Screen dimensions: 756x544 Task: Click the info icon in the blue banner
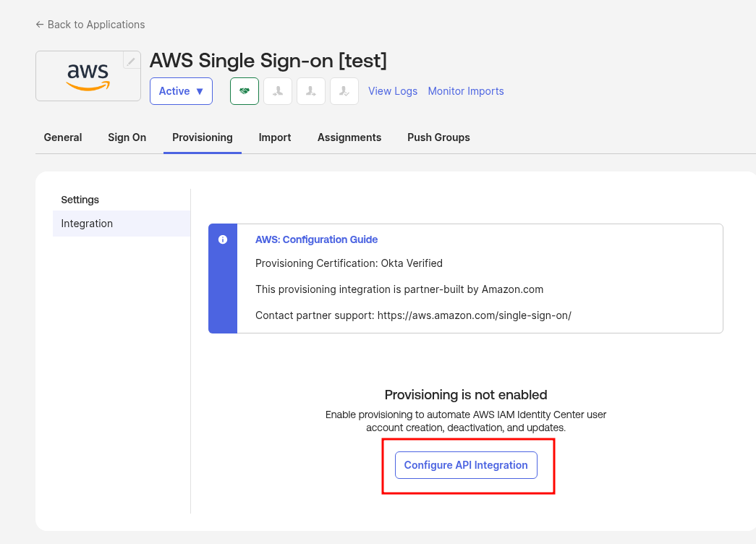pos(223,239)
